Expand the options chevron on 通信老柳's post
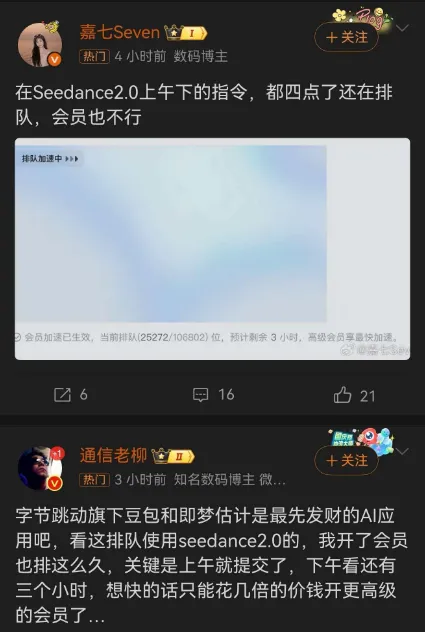The image size is (425, 632). click(x=402, y=451)
